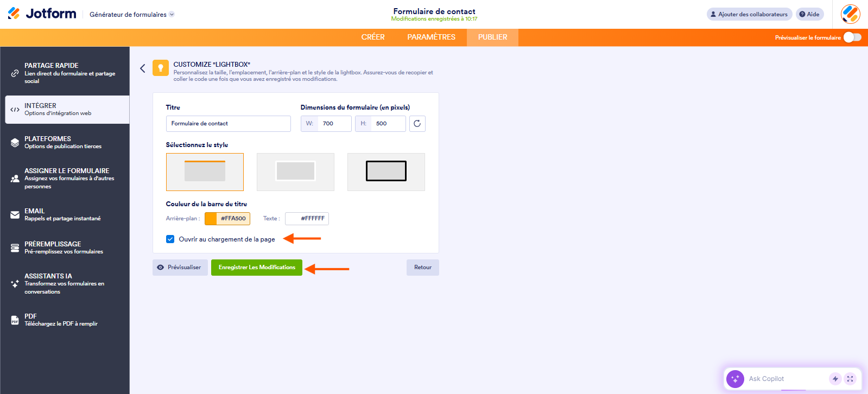Click the sparkle icon for Assistants IA
This screenshot has height=394, width=868.
[15, 284]
